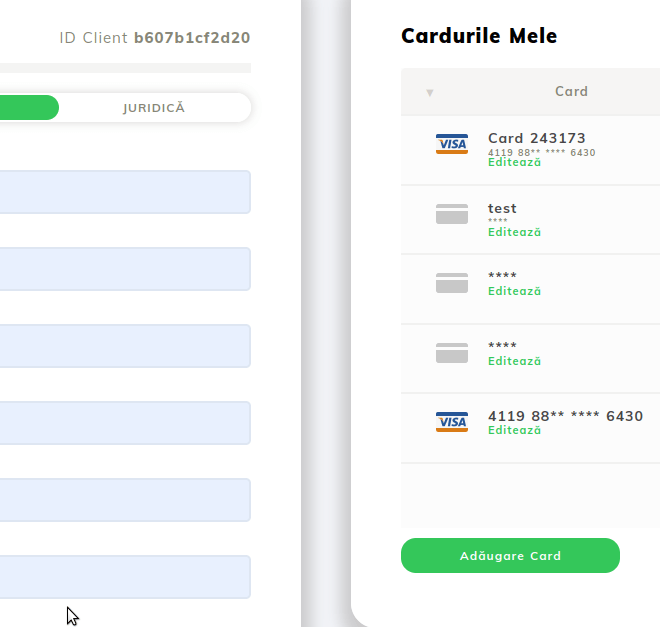Click Editează under bottom 4119 88** card
Screen dimensions: 660x627
pyautogui.click(x=514, y=430)
